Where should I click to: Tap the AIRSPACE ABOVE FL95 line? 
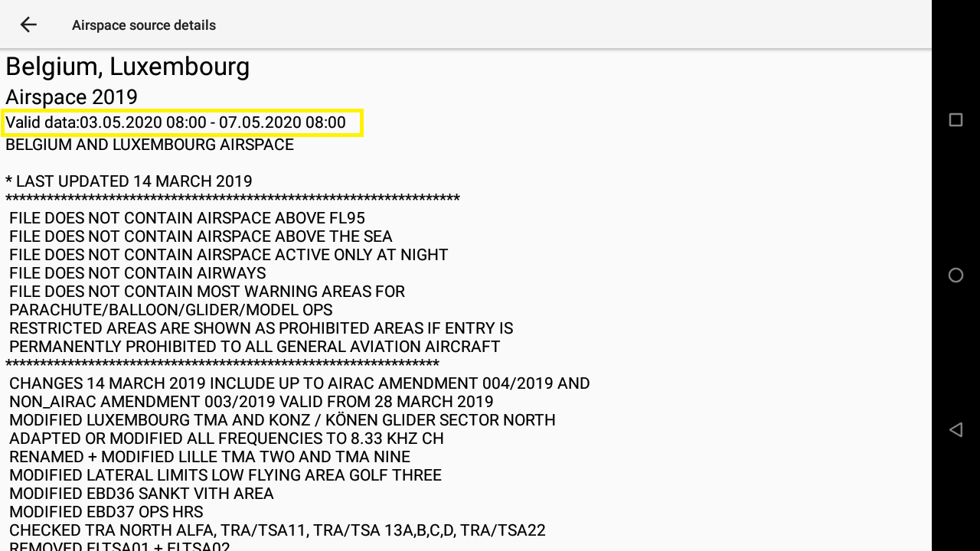187,218
